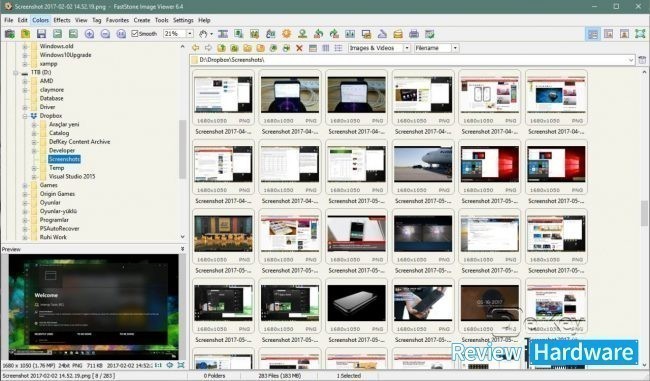Select the claymore folder
Screen dimensions: 650x381
(52, 90)
